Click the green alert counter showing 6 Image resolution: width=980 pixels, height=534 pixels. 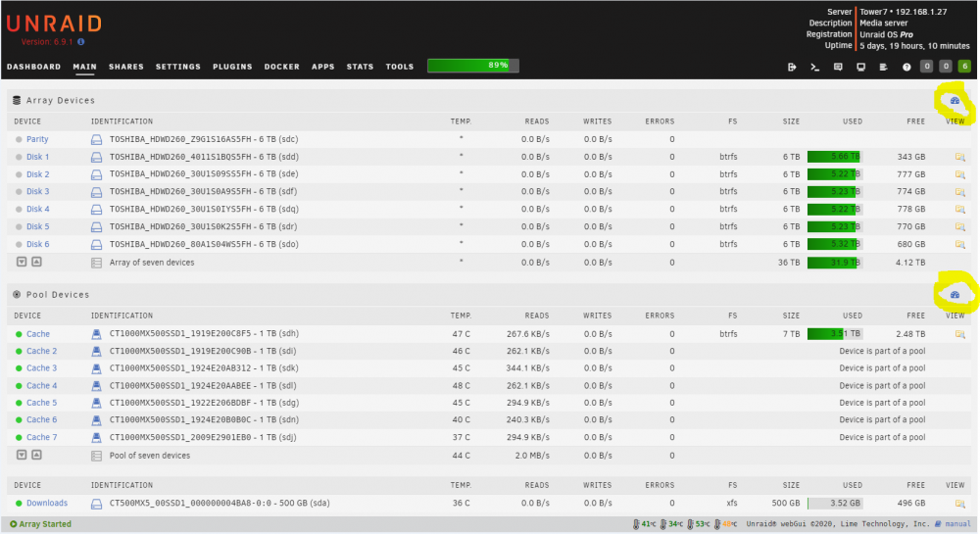pyautogui.click(x=964, y=67)
